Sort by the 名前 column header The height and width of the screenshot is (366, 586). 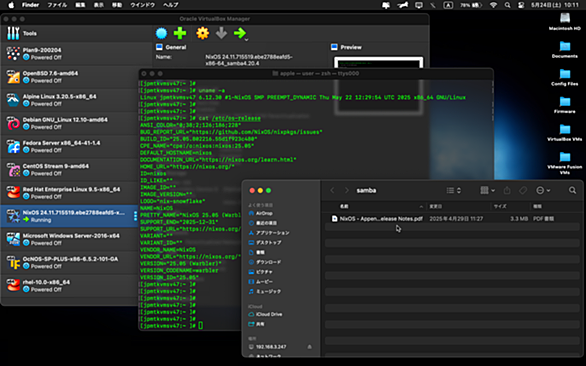click(344, 206)
